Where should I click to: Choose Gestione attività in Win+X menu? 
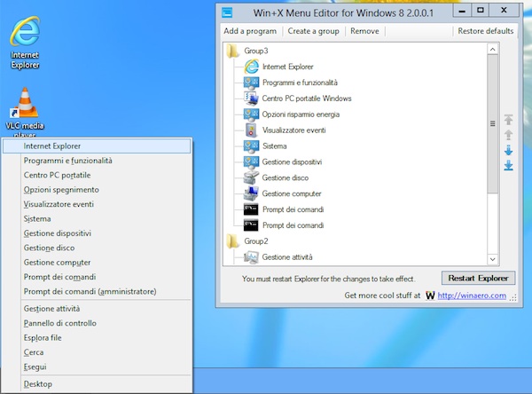click(x=97, y=309)
